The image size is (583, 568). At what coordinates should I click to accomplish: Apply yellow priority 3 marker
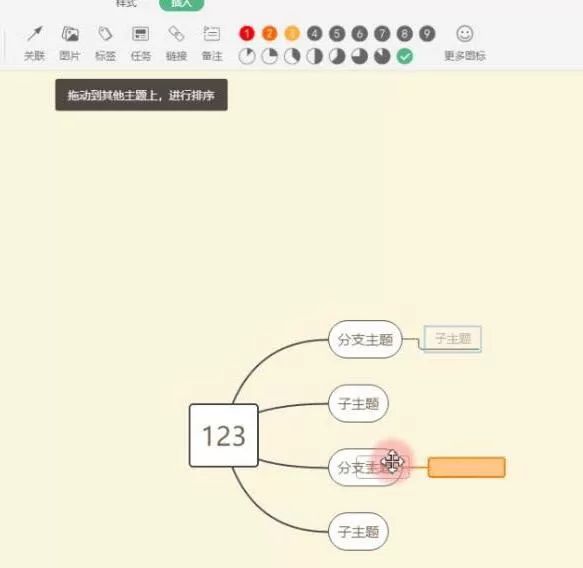(x=292, y=34)
